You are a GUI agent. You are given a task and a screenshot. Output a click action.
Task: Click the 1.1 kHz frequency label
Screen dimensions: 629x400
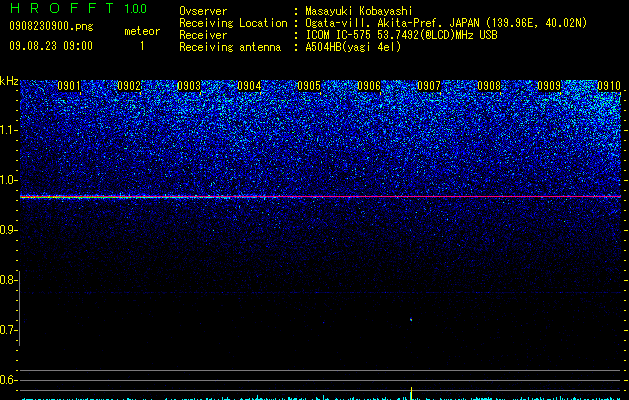pos(9,130)
